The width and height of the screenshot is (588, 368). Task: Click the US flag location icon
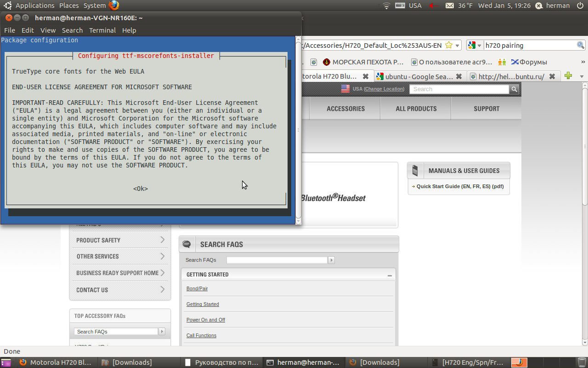(x=345, y=89)
